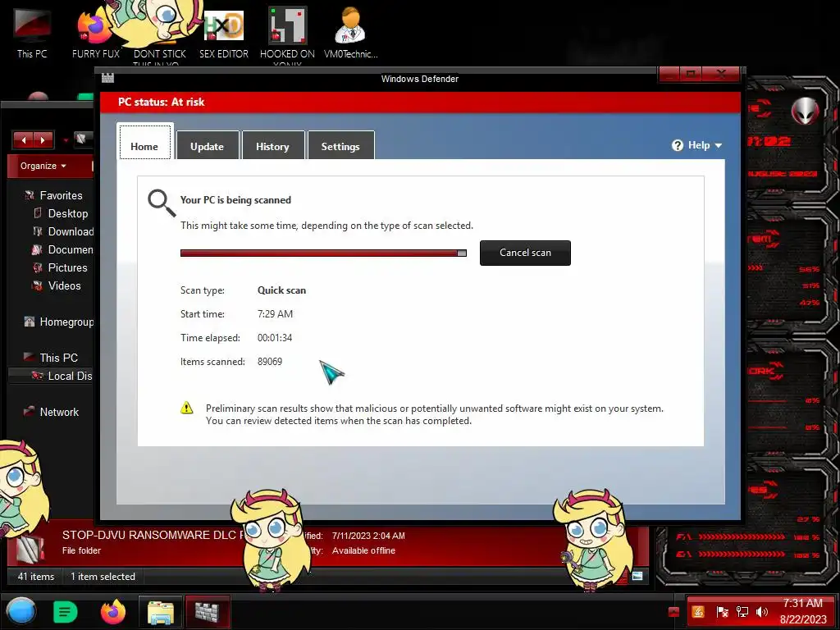Open the History tab
The image size is (840, 630).
click(x=272, y=145)
